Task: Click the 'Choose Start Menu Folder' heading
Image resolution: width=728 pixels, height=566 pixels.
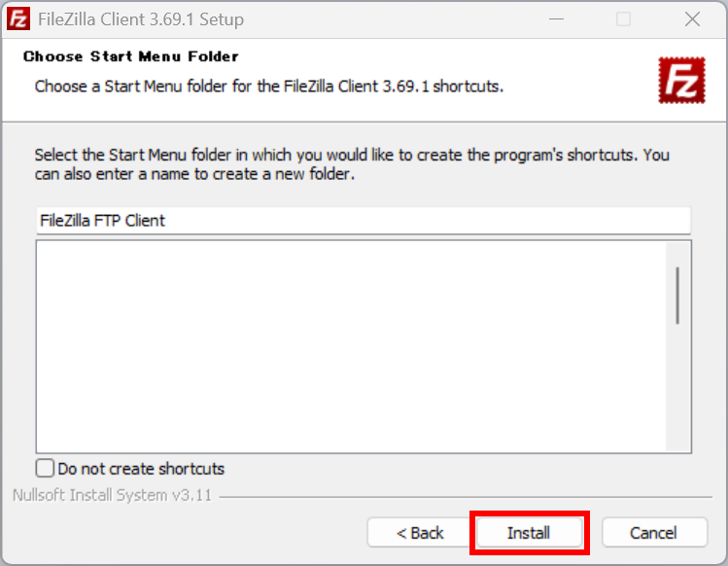Action: click(x=131, y=56)
